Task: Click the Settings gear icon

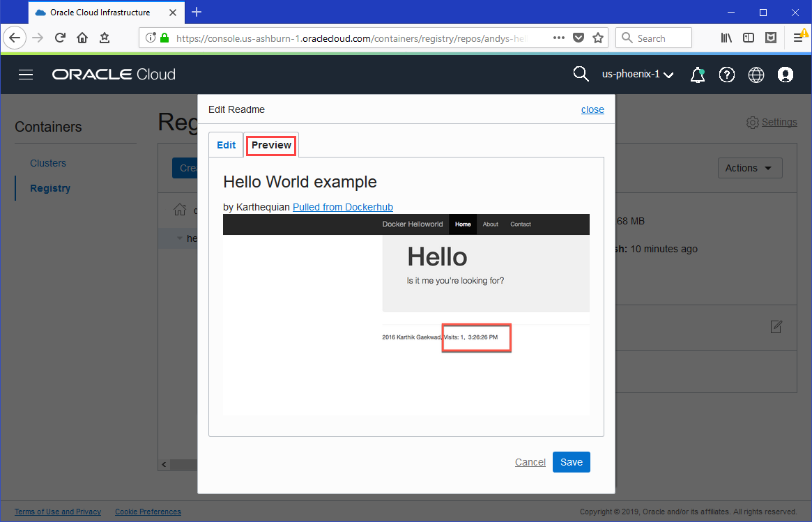Action: point(753,122)
